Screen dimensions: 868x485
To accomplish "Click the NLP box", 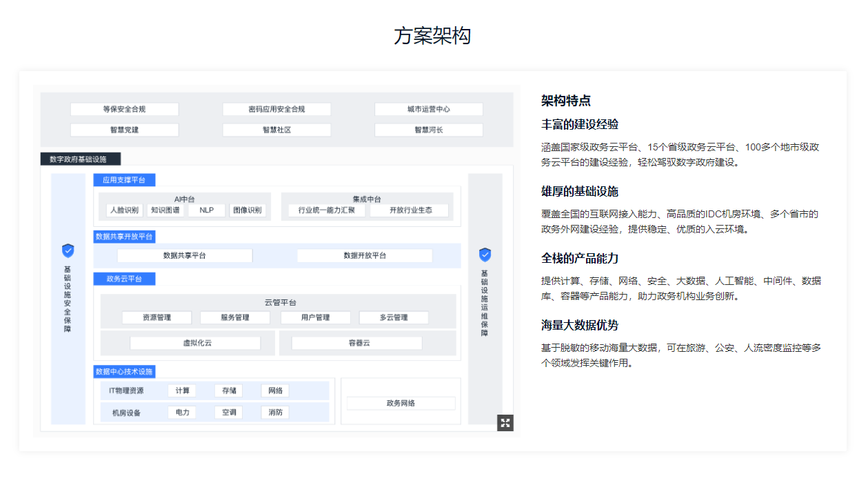I will [207, 210].
